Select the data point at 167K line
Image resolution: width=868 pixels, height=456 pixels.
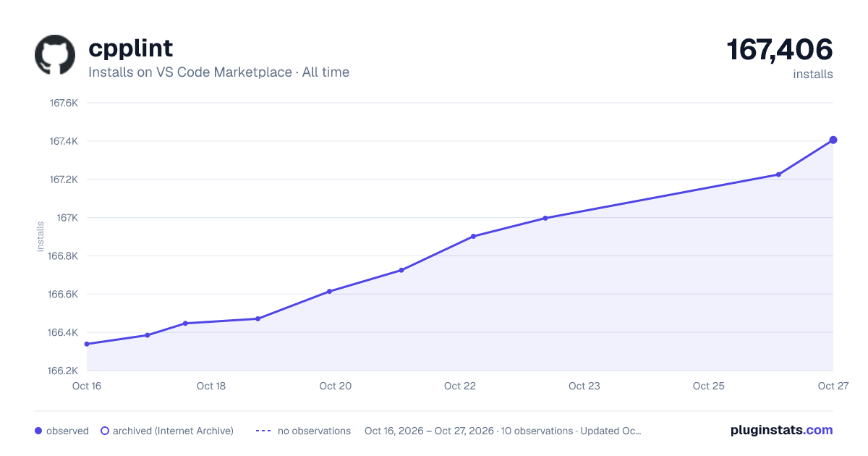545,218
